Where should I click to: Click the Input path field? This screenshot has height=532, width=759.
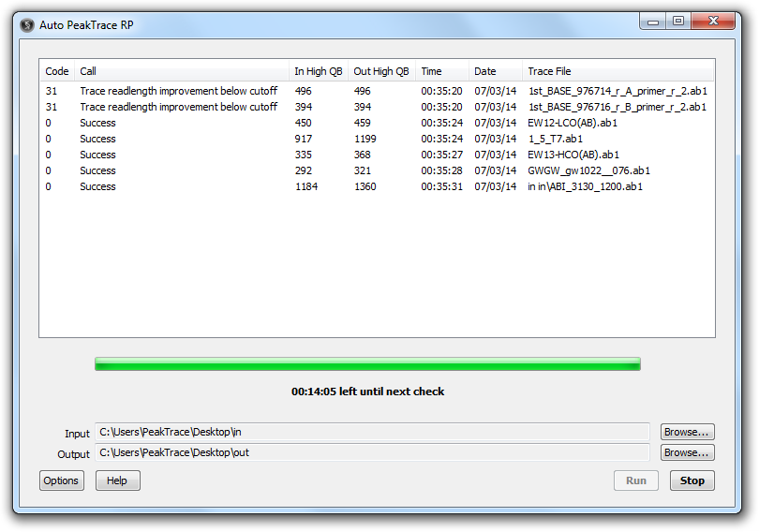372,432
